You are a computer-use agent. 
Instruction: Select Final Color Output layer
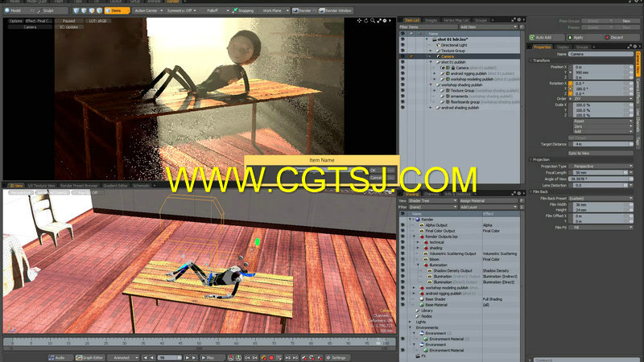pos(440,231)
